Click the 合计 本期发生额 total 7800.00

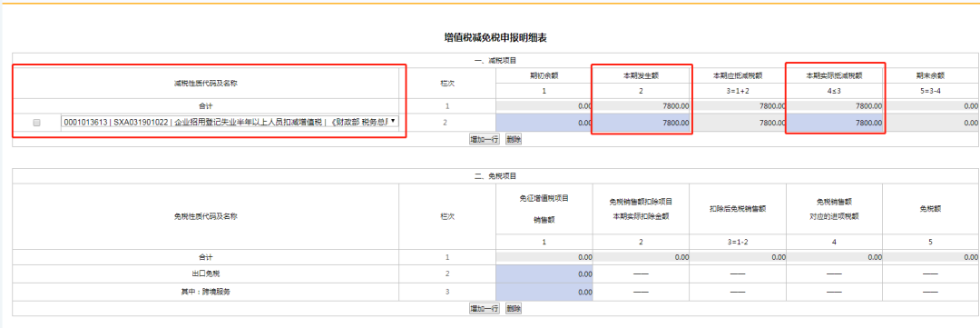click(x=676, y=106)
